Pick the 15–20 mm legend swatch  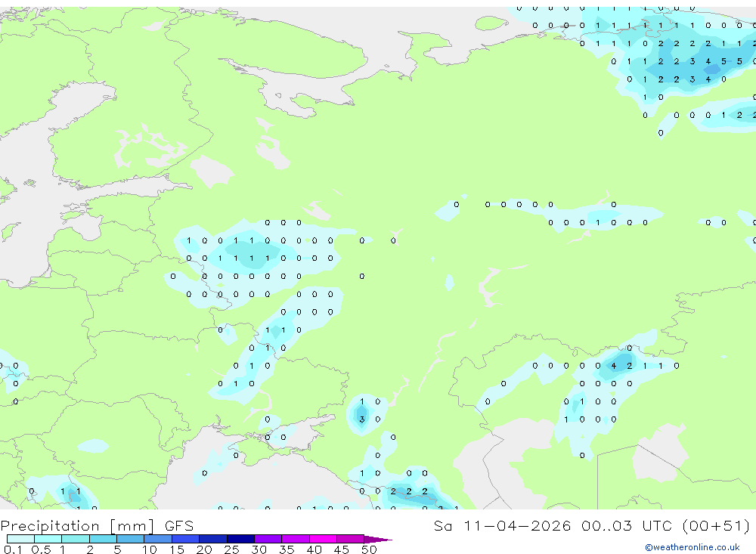tap(186, 539)
